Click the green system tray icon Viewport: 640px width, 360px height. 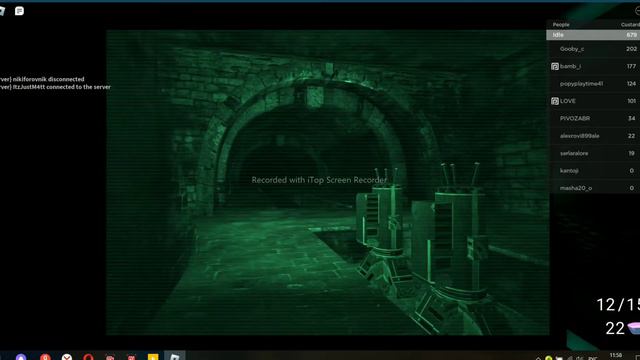tap(549, 358)
